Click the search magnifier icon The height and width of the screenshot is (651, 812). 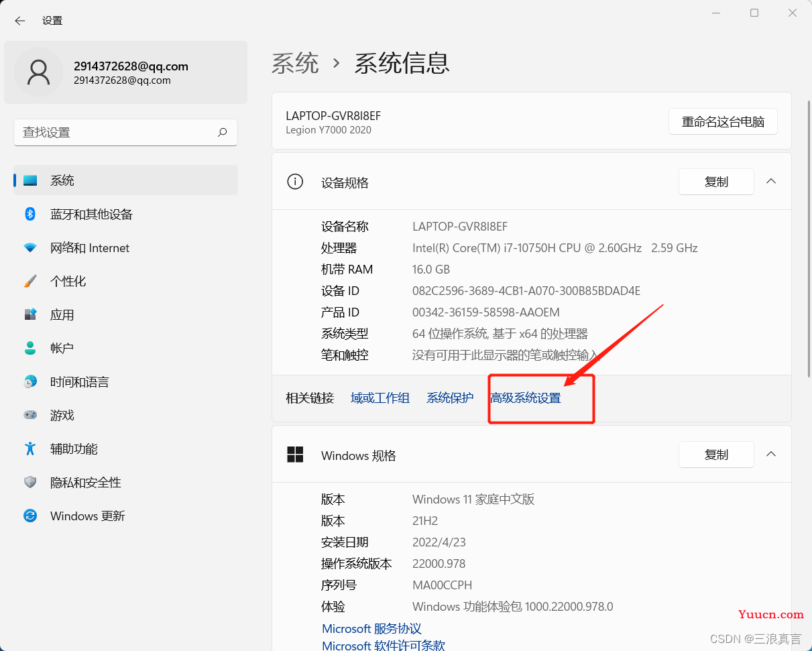(x=223, y=132)
